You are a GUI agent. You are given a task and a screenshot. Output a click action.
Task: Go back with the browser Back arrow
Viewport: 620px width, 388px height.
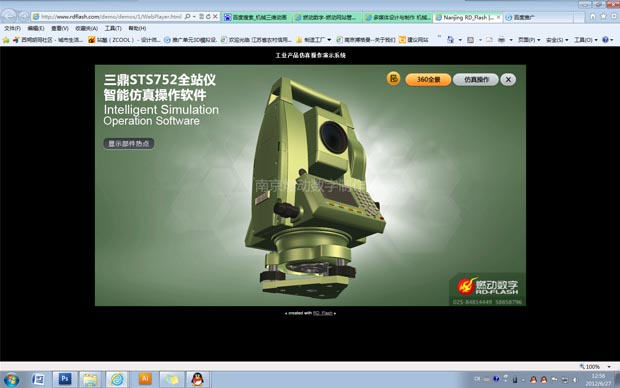(x=8, y=16)
